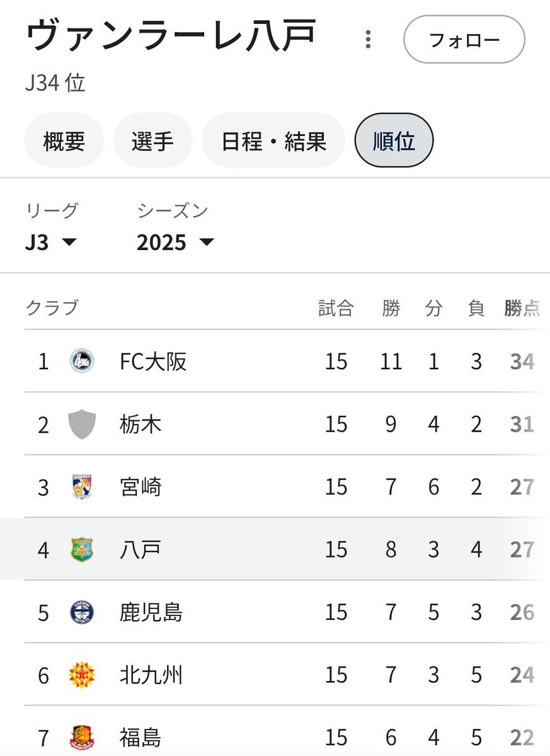Click the 鹿児島 round club crest
Image resolution: width=550 pixels, height=756 pixels.
click(x=82, y=612)
